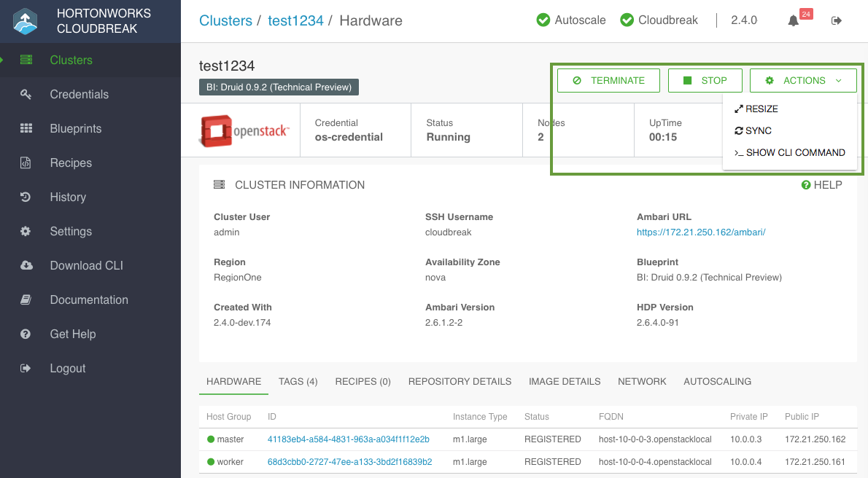Open the Ambari URL link
Image resolution: width=868 pixels, height=478 pixels.
[701, 232]
